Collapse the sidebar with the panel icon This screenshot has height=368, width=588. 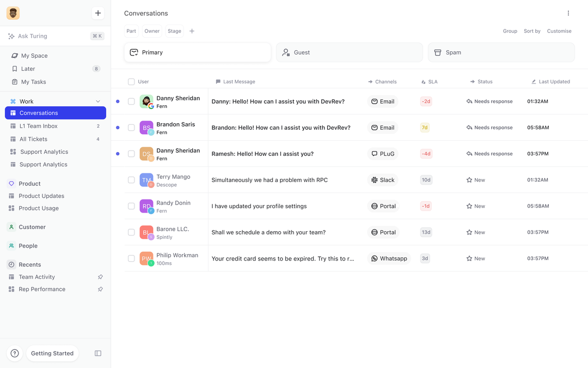click(x=97, y=353)
